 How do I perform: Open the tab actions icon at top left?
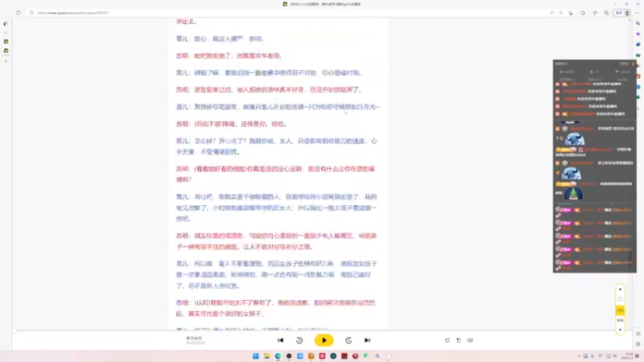click(6, 24)
